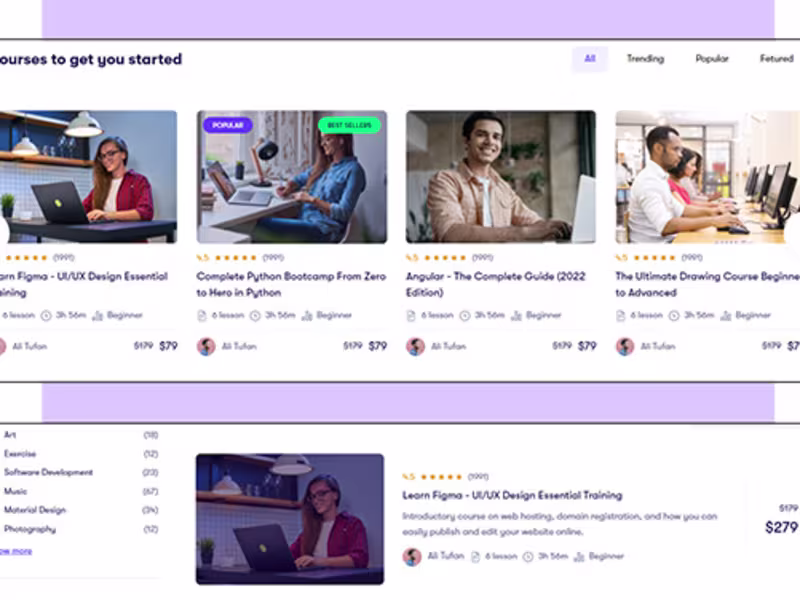Click $79 price on Angular card
The width and height of the screenshot is (800, 600).
point(587,346)
